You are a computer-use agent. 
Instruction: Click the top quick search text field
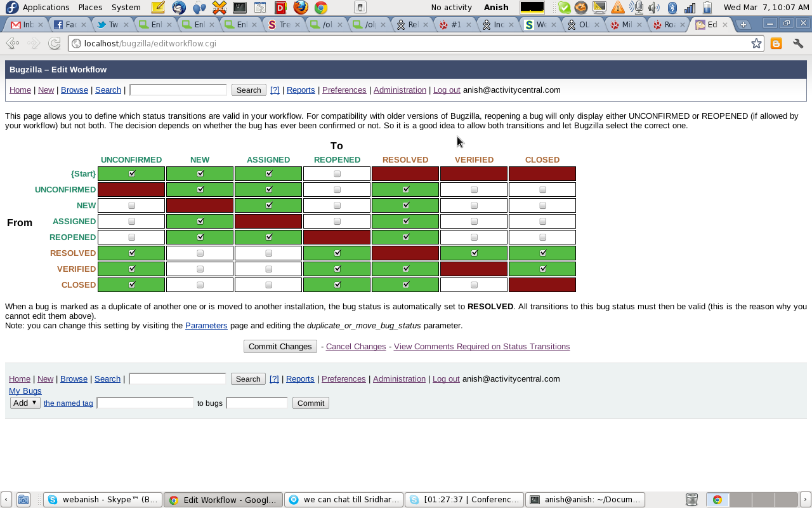[178, 90]
